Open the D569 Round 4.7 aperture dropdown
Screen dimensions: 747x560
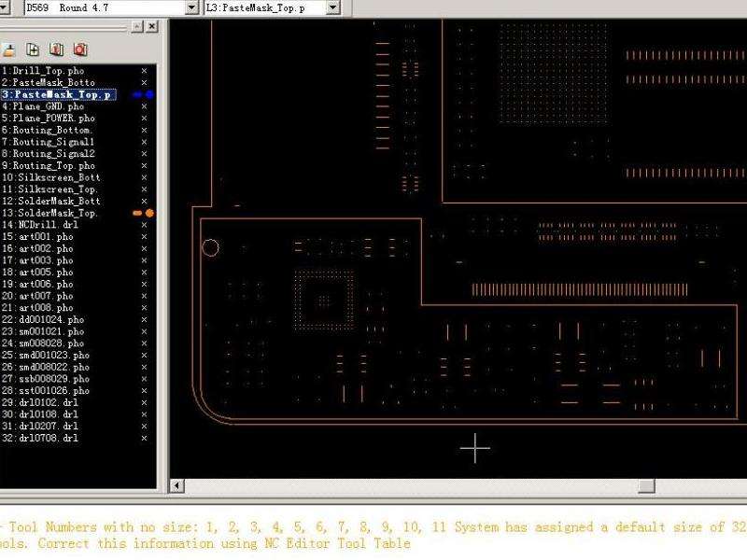click(192, 7)
